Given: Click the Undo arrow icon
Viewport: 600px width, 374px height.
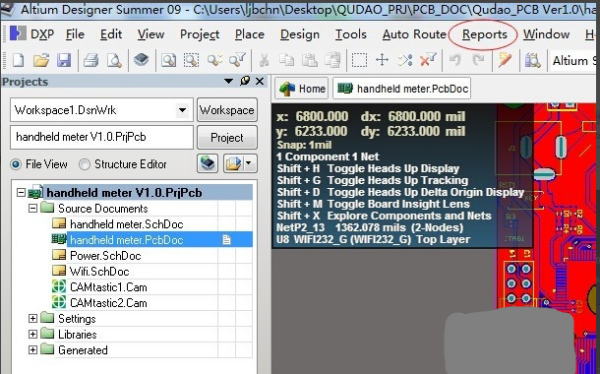Looking at the screenshot, I should [455, 60].
